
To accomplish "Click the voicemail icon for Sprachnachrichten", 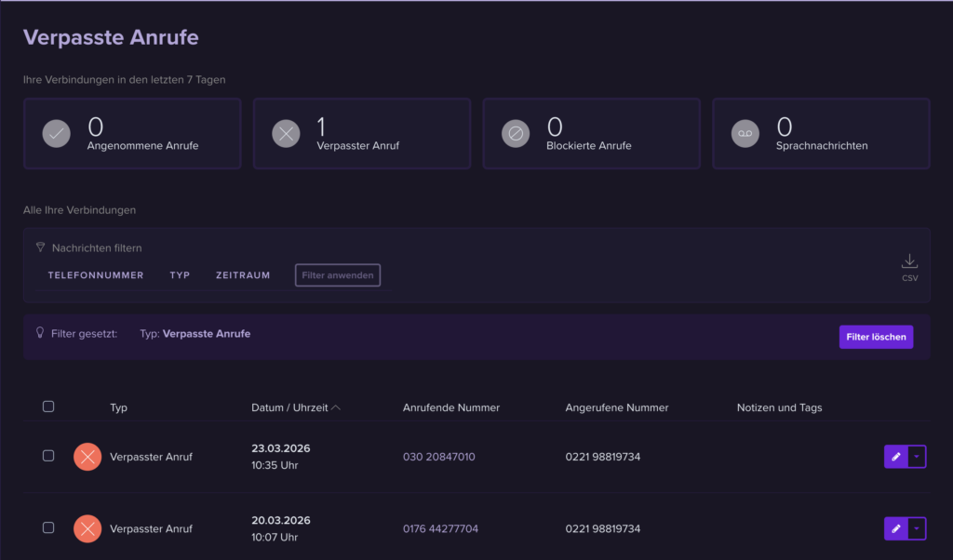I will 745,134.
